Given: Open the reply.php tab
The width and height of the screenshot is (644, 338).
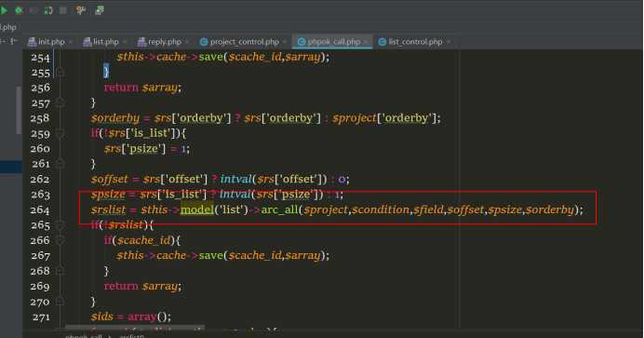Looking at the screenshot, I should [x=165, y=42].
